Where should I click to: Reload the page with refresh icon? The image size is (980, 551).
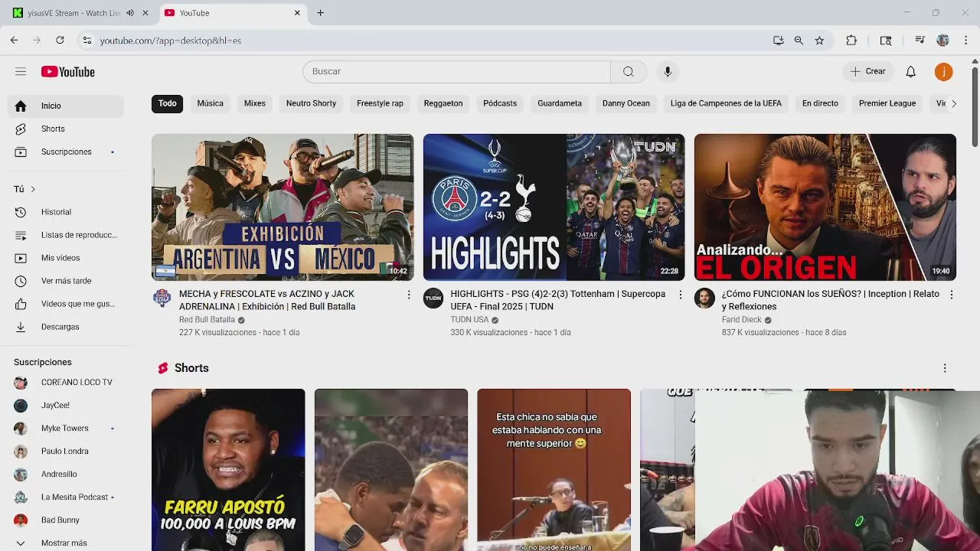pyautogui.click(x=60, y=40)
